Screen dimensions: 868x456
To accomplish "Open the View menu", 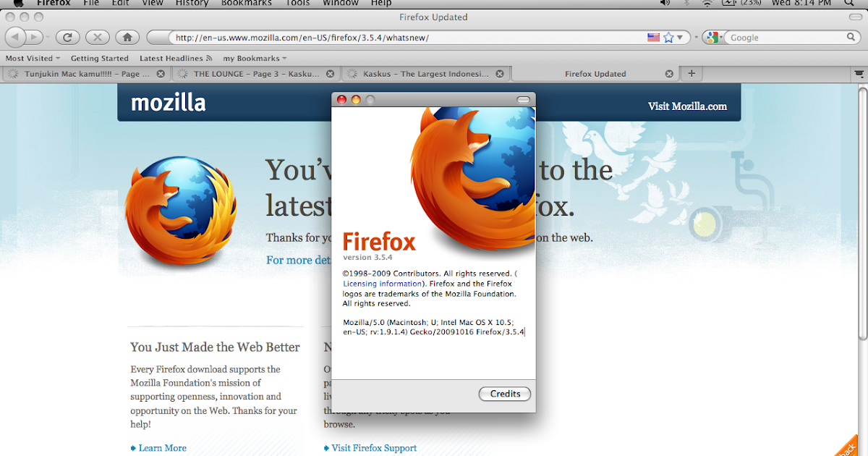I will (153, 3).
